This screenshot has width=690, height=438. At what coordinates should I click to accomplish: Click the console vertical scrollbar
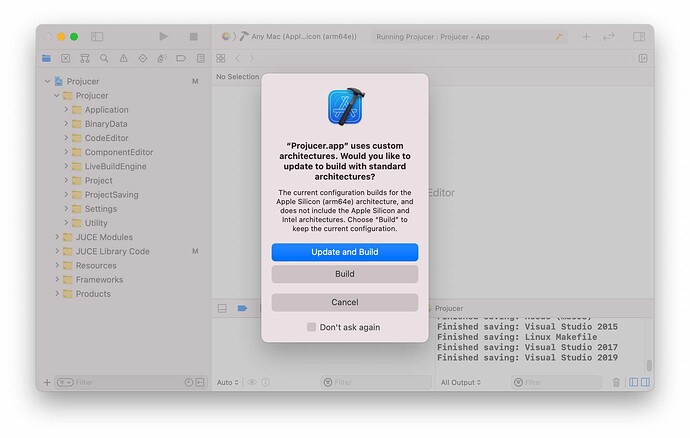click(x=649, y=365)
